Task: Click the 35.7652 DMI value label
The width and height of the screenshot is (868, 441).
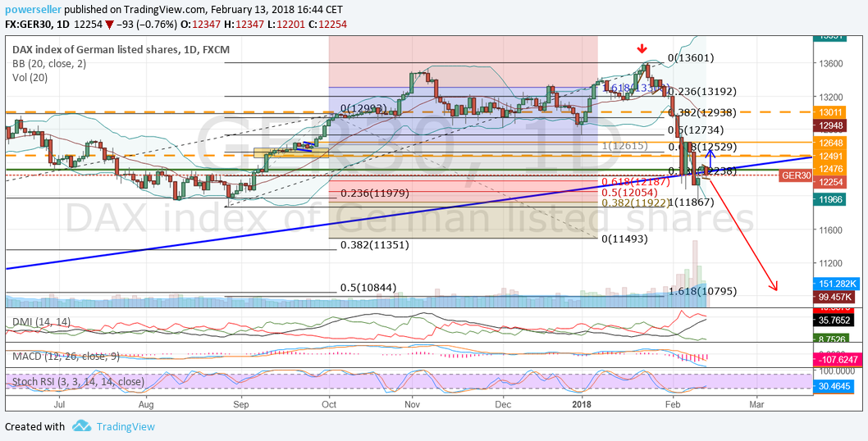Action: [835, 319]
